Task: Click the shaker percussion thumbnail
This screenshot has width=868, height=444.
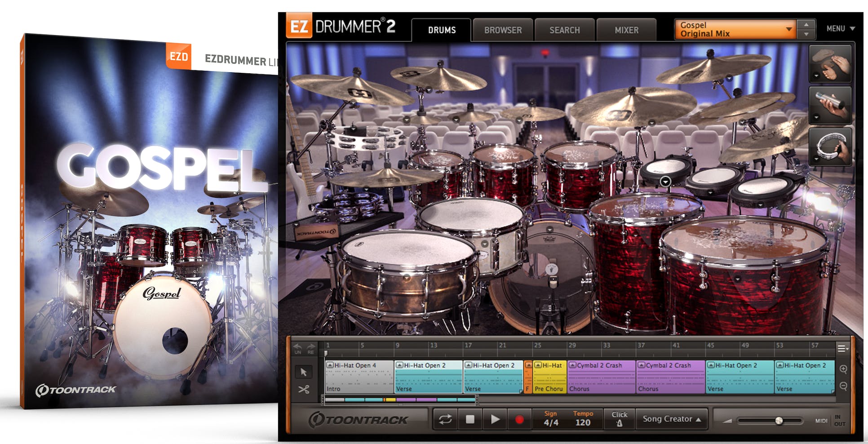Action: click(830, 105)
